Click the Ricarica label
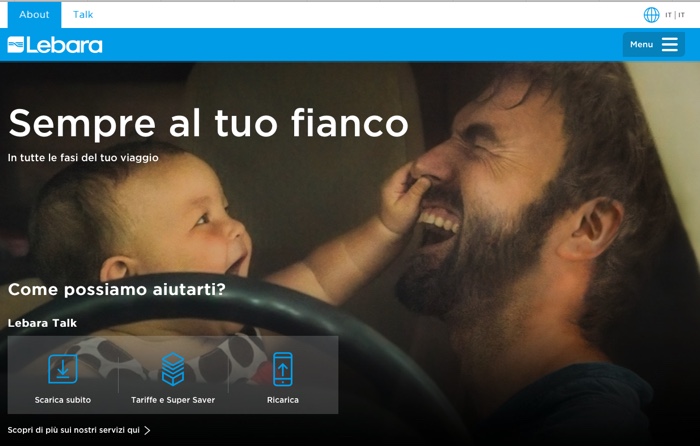This screenshot has height=446, width=700. 283,400
